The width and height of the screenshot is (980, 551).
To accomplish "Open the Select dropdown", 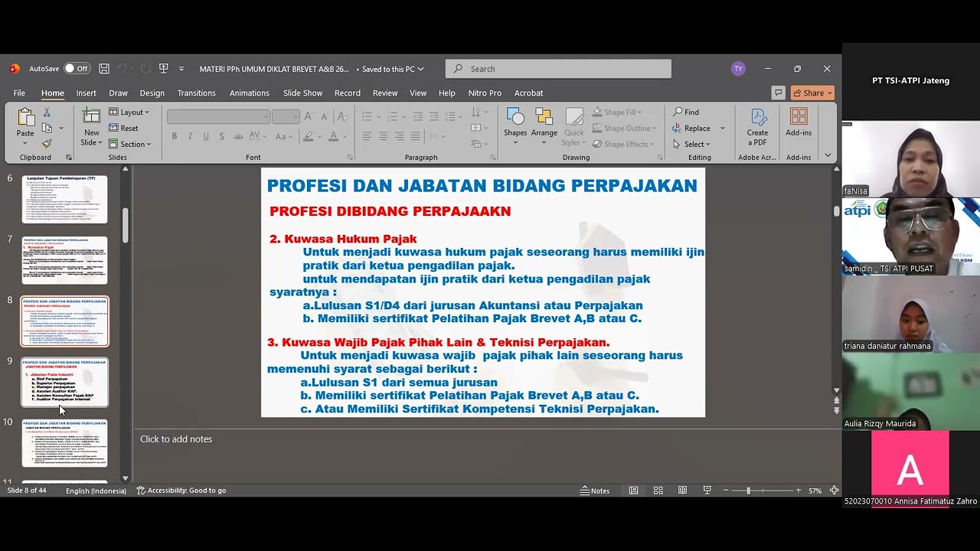I will [691, 144].
